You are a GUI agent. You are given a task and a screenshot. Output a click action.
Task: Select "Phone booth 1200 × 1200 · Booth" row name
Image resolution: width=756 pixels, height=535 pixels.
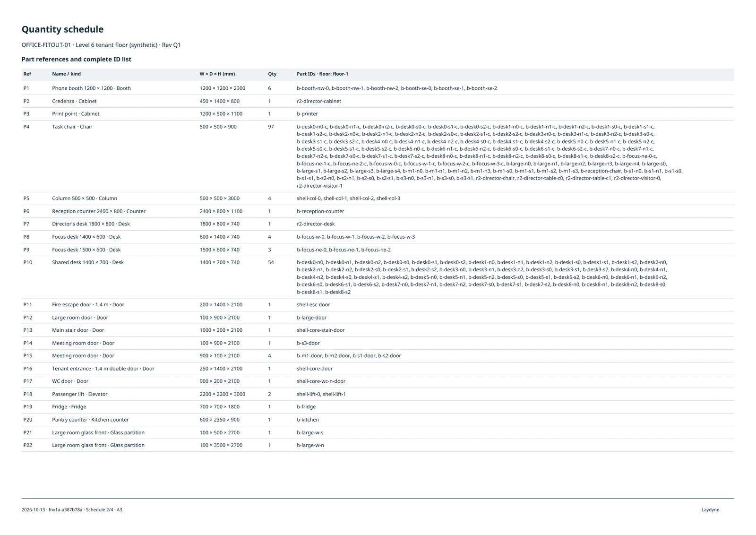91,88
